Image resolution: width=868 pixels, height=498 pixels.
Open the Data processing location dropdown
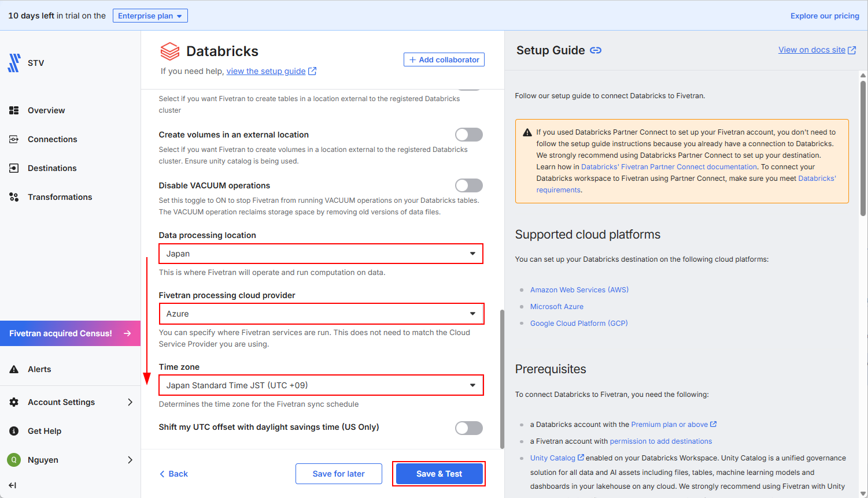tap(321, 254)
